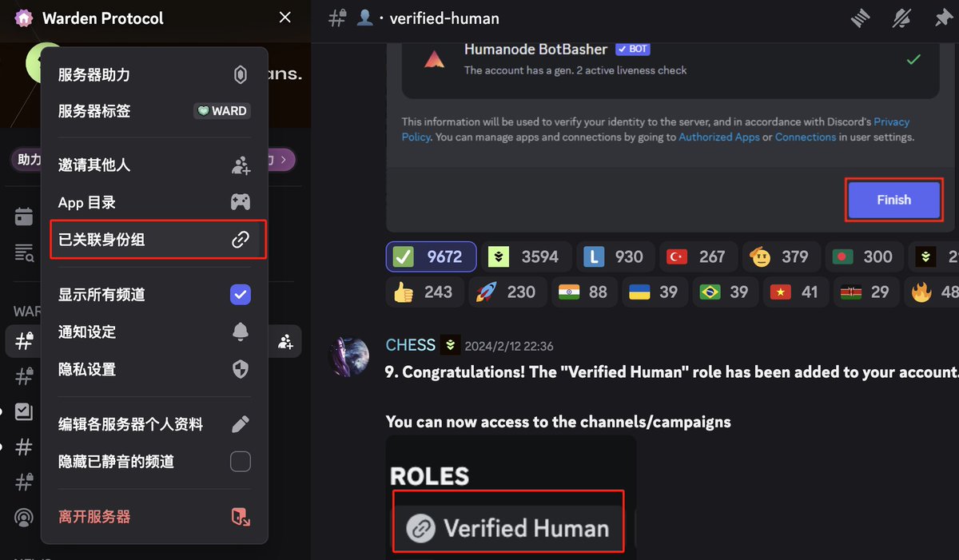
Task: Open the Server Boost (服务器助力) menu entry
Action: [154, 75]
